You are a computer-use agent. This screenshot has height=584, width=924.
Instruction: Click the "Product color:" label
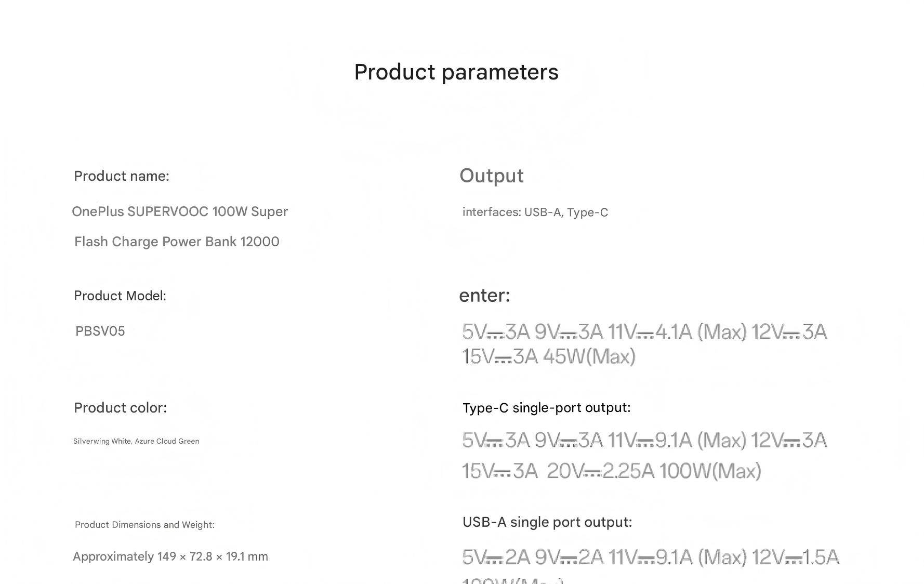tap(121, 408)
